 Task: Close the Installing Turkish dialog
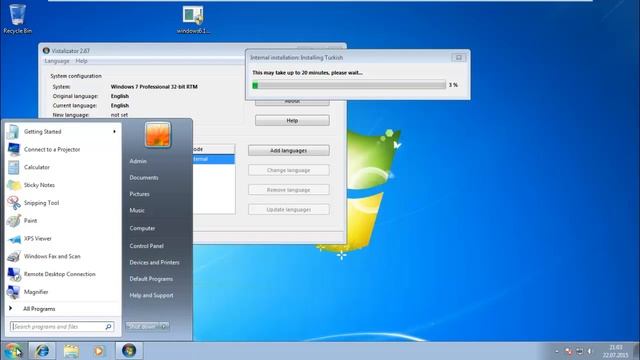tap(459, 58)
